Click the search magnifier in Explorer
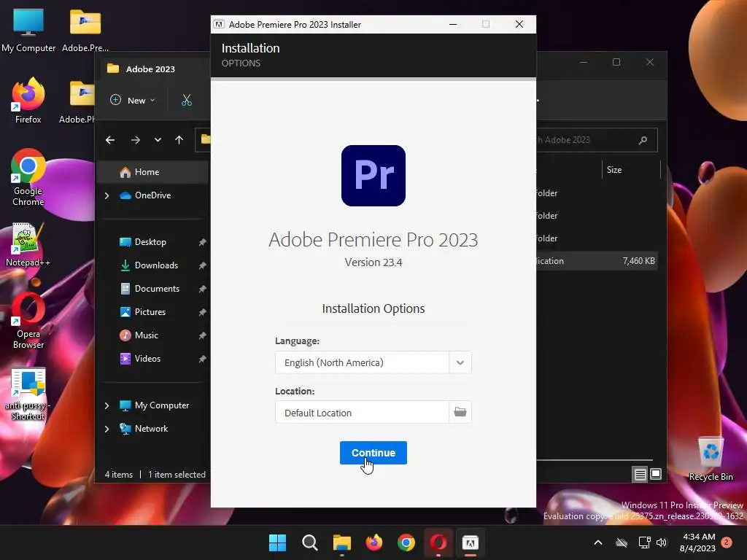The image size is (747, 560). pos(643,140)
